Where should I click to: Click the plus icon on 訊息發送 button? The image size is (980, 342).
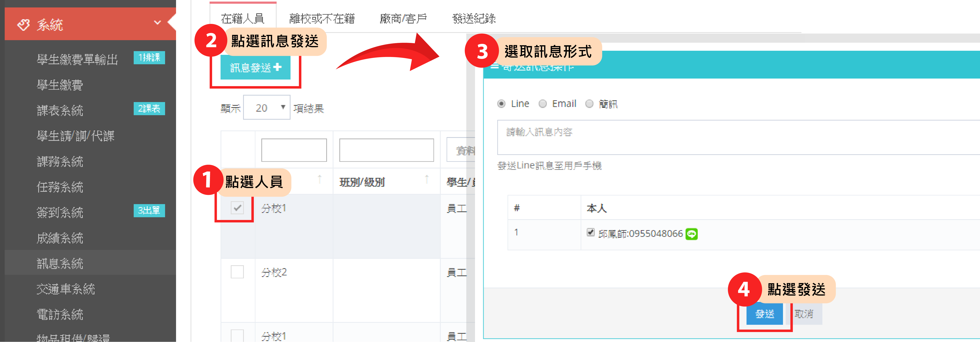pyautogui.click(x=278, y=67)
